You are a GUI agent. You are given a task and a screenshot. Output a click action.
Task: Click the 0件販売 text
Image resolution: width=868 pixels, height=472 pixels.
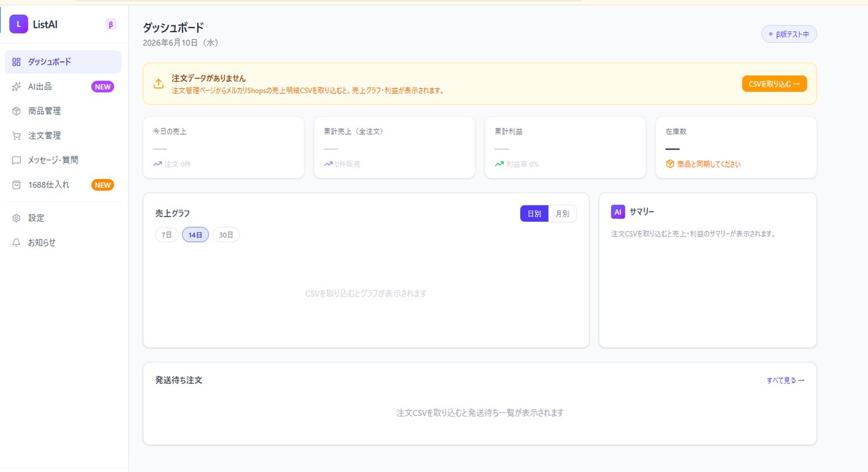click(x=348, y=164)
